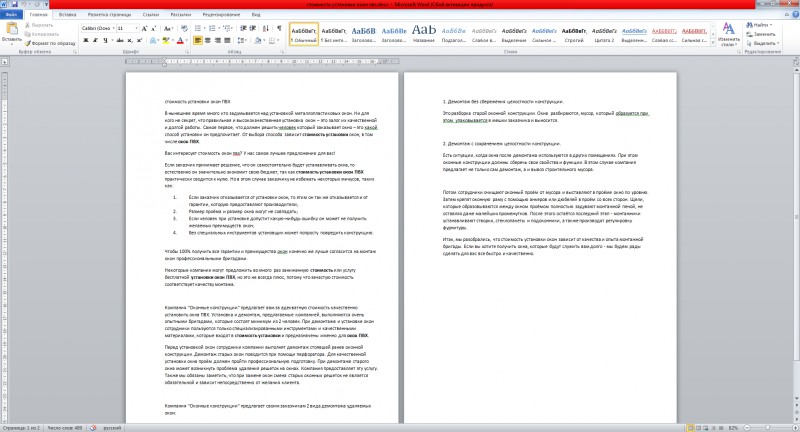This screenshot has width=800, height=432.
Task: Align paragraph text to the right
Action: pos(218,40)
